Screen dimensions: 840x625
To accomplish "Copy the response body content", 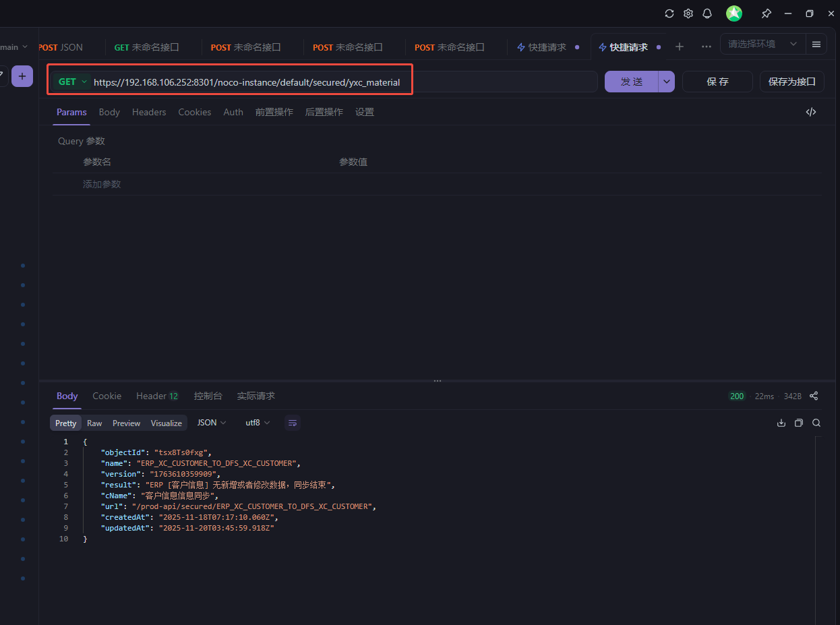I will coord(799,423).
